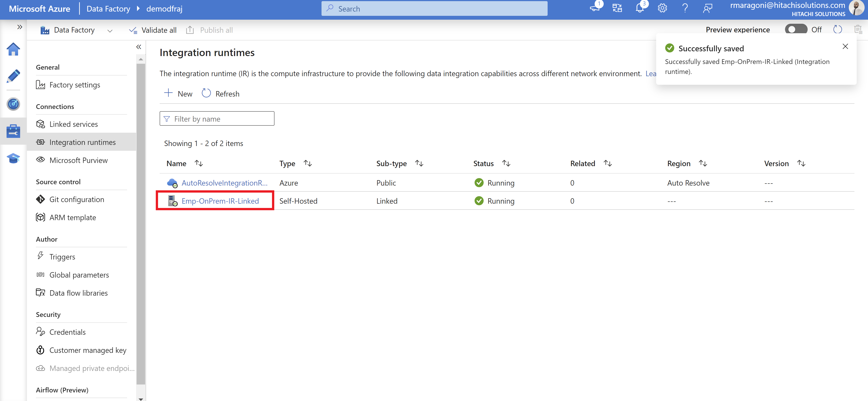The image size is (868, 401).
Task: Sort by Name column
Action: click(199, 163)
